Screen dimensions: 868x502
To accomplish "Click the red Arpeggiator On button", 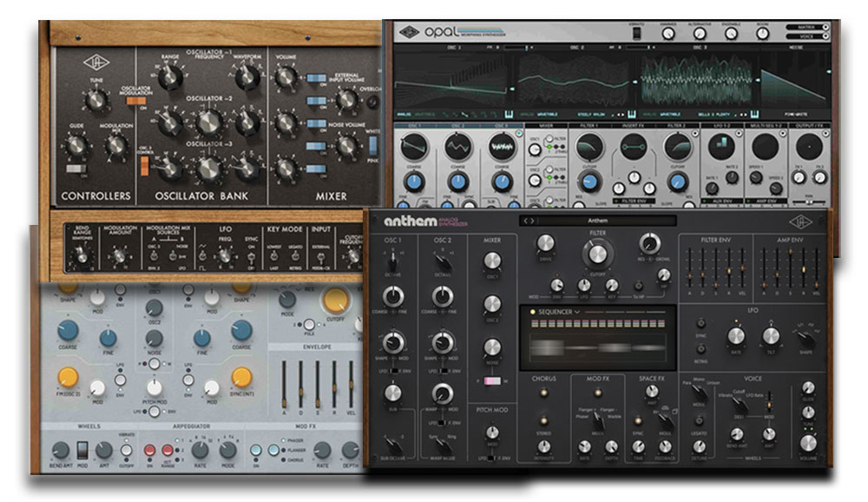I will 149,450.
